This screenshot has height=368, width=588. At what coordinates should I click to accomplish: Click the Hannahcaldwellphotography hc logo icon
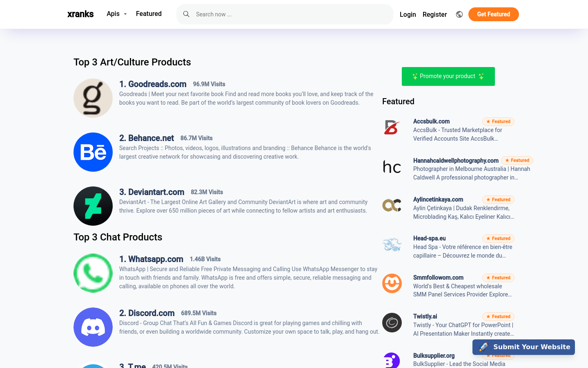pos(392,167)
